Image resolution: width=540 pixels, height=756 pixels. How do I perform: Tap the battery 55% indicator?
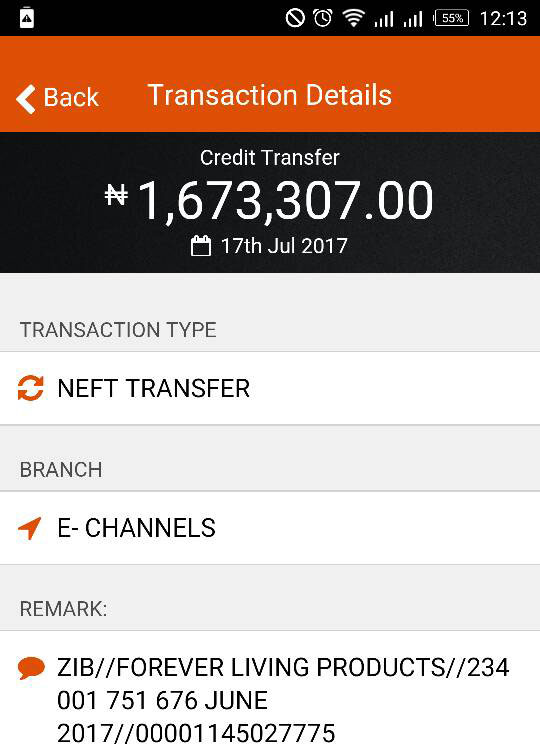[x=451, y=18]
